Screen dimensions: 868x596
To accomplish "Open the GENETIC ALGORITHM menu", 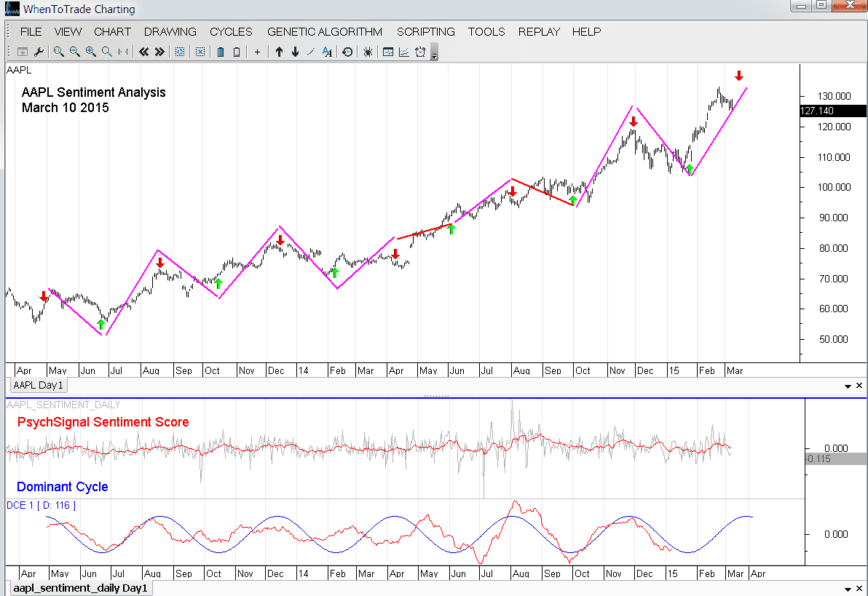I will [325, 31].
